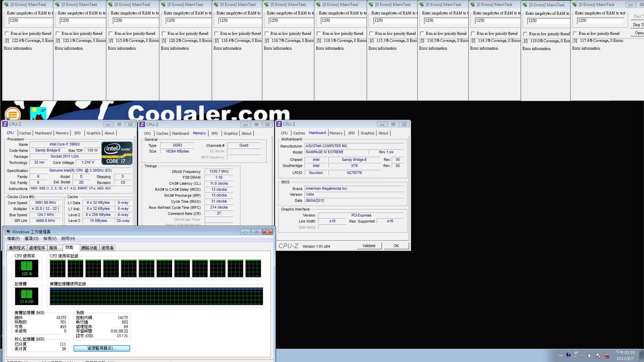Close the CPU-Z window showing the Mainboard tab

click(405, 124)
